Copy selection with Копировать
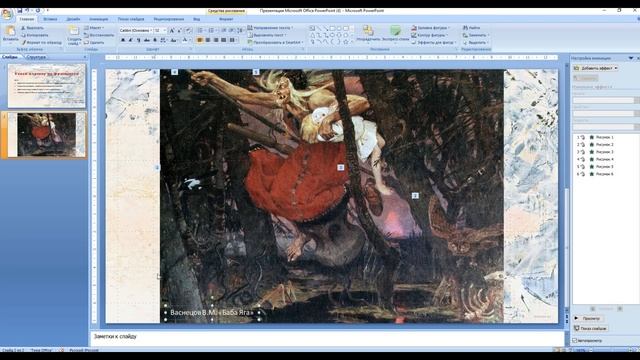 click(x=35, y=35)
